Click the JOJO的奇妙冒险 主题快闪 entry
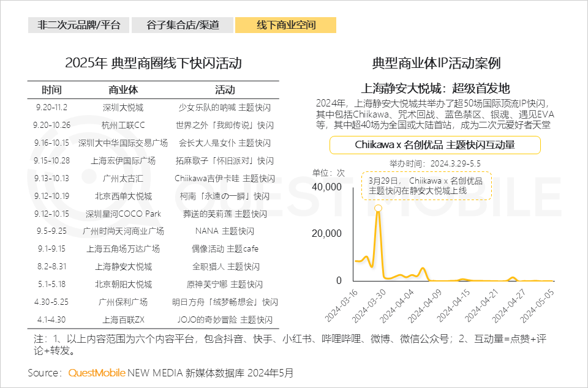The width and height of the screenshot is (588, 388). coord(225,319)
